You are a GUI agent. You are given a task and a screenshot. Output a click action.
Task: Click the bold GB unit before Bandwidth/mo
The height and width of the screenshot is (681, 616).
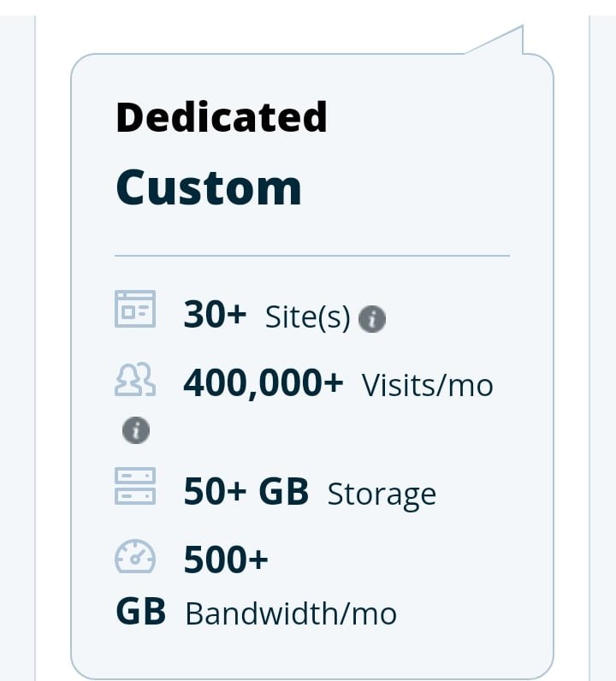coord(140,612)
